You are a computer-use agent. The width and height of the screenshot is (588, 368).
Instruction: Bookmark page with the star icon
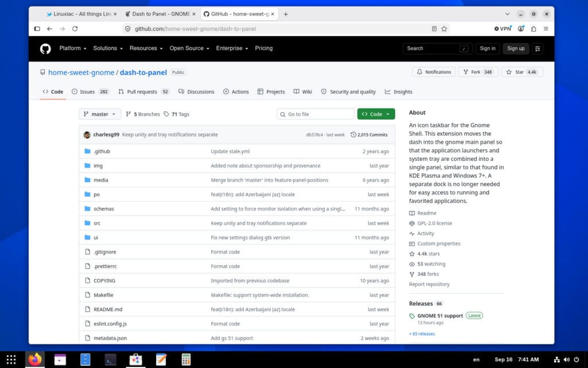pyautogui.click(x=444, y=29)
